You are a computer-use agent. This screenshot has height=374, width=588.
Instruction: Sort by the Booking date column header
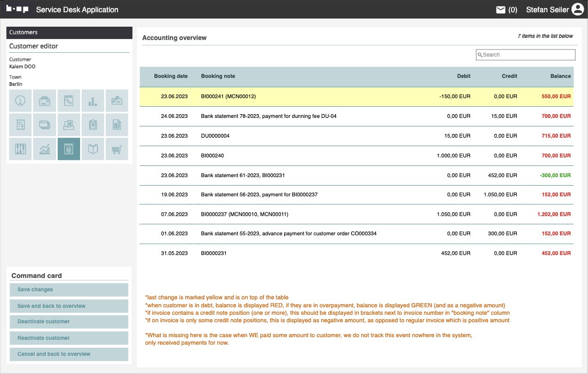(171, 76)
